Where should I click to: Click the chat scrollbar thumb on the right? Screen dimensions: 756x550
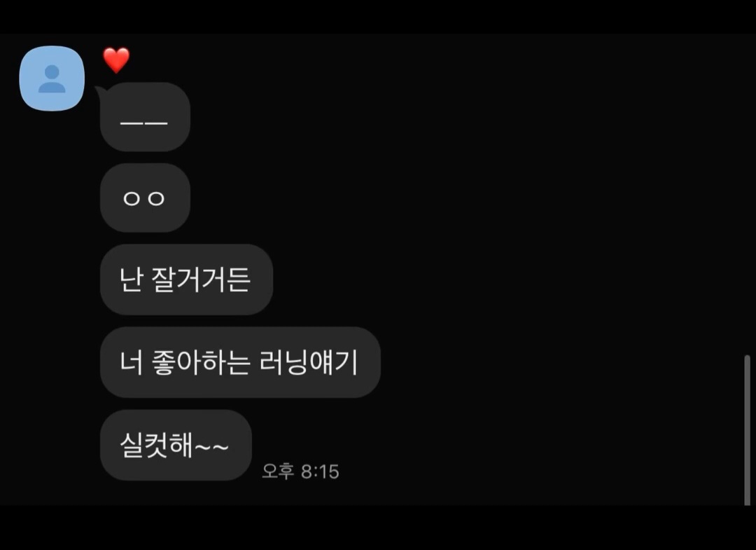747,429
